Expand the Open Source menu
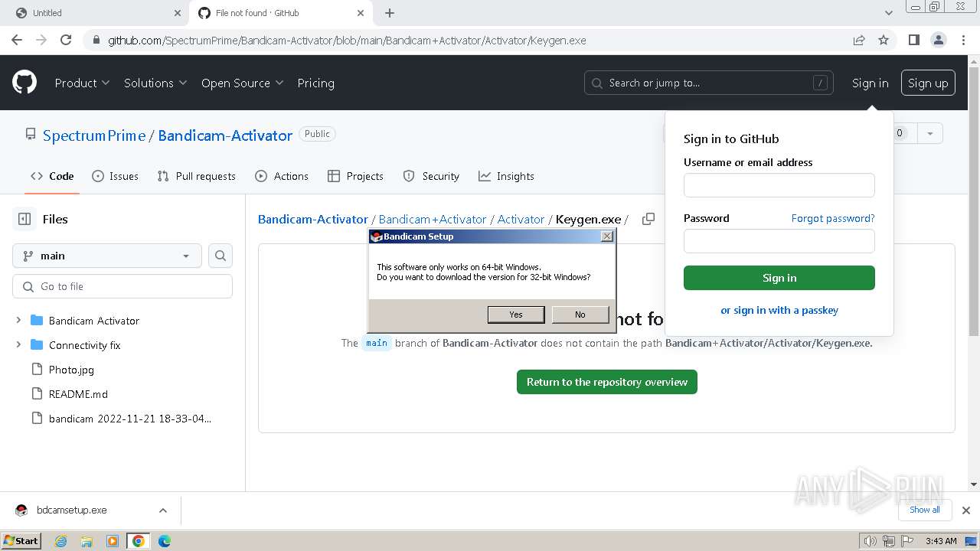Image resolution: width=980 pixels, height=551 pixels. tap(243, 83)
